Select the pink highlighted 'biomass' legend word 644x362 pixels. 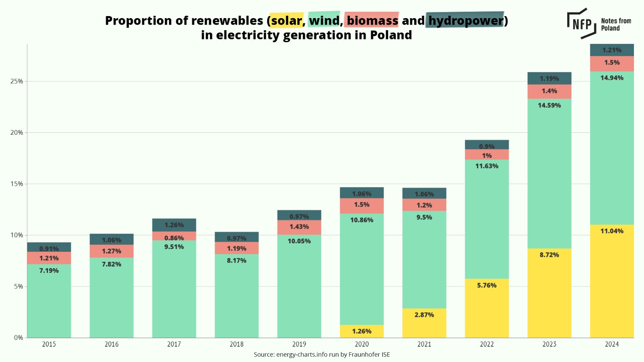tap(372, 20)
